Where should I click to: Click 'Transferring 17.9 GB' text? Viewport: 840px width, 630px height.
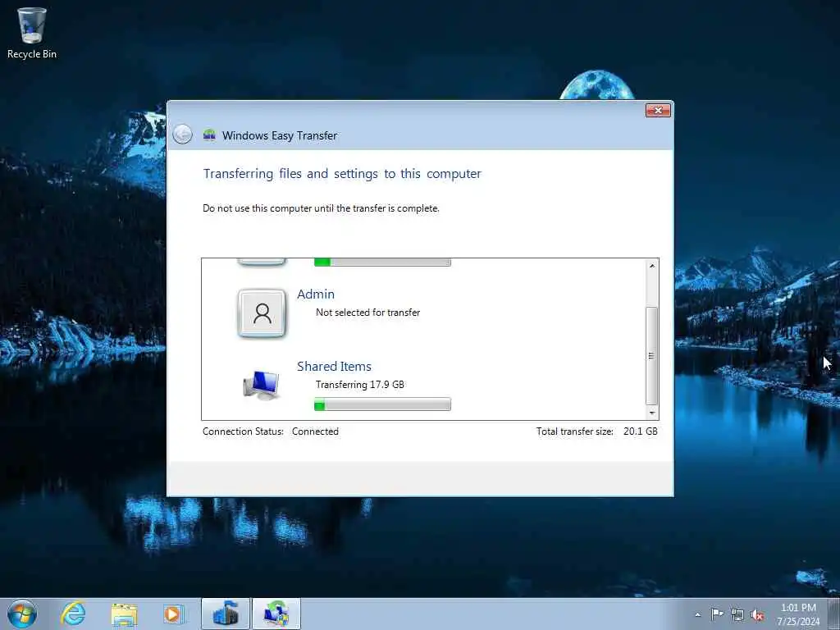coord(360,385)
